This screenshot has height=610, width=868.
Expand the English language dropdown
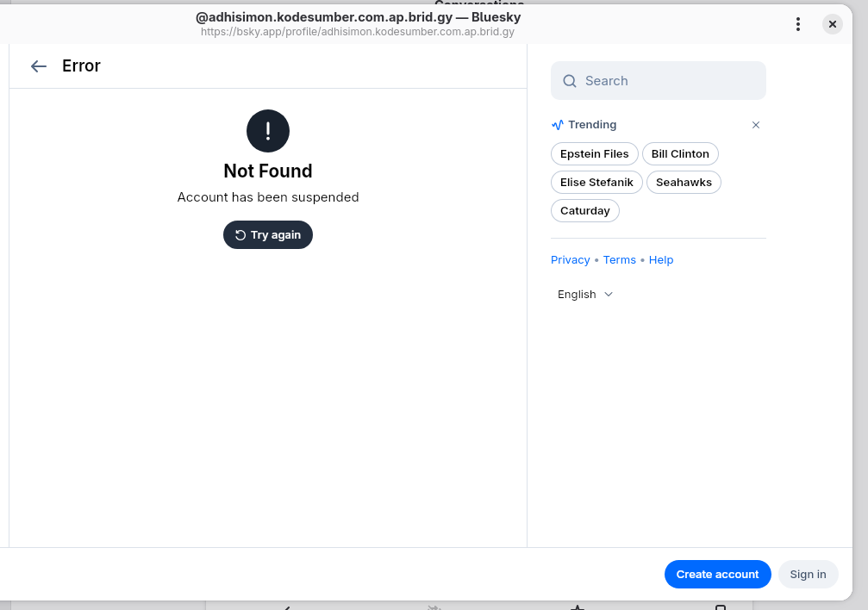tap(585, 295)
